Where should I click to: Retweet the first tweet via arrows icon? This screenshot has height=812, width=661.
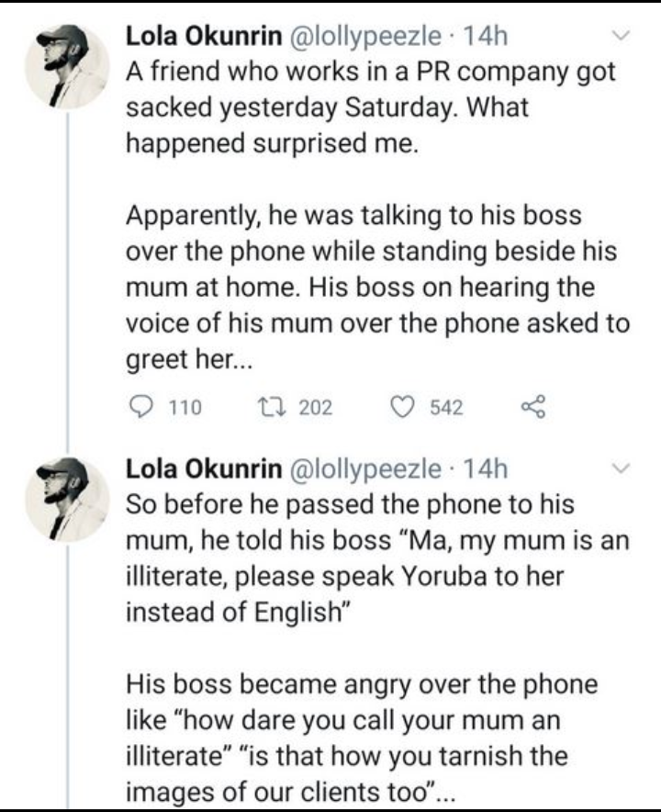click(x=275, y=406)
